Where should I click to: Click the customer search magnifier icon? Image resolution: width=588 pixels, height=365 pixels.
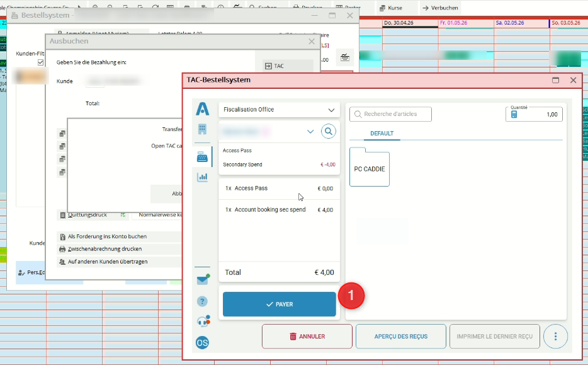click(328, 131)
